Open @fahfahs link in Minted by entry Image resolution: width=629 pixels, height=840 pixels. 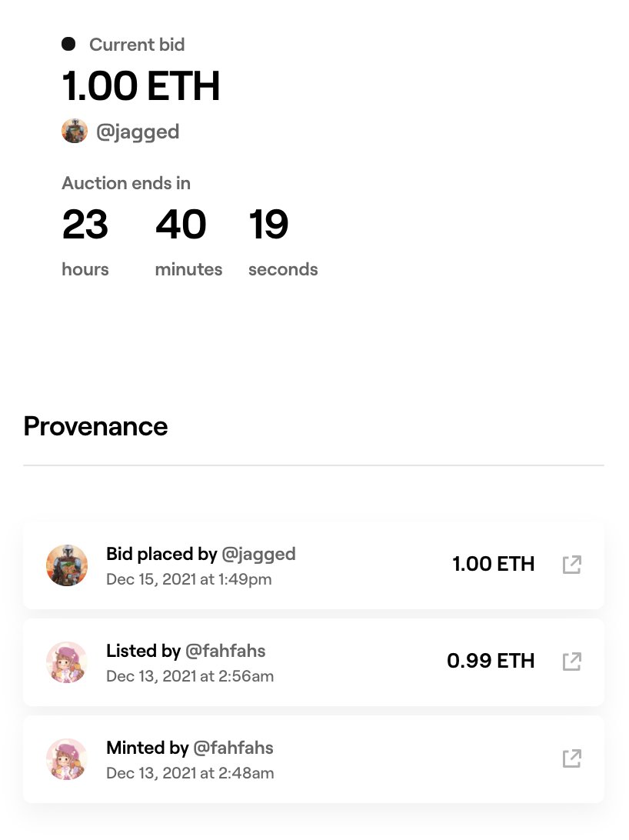(x=233, y=748)
